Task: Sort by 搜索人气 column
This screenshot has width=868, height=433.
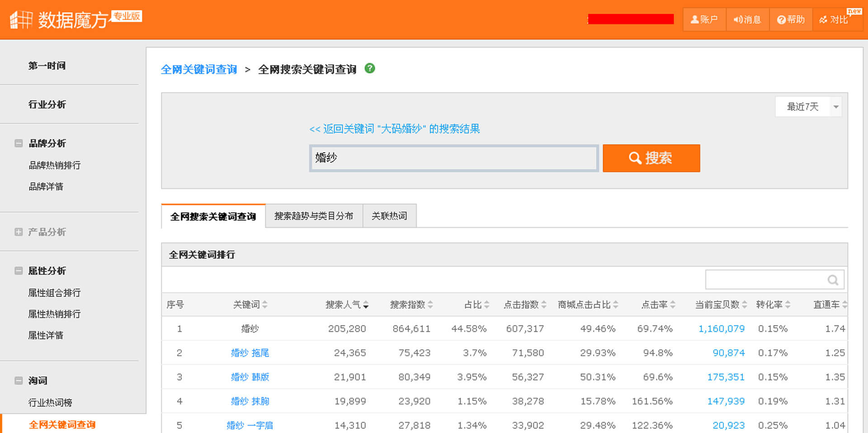Action: tap(347, 305)
